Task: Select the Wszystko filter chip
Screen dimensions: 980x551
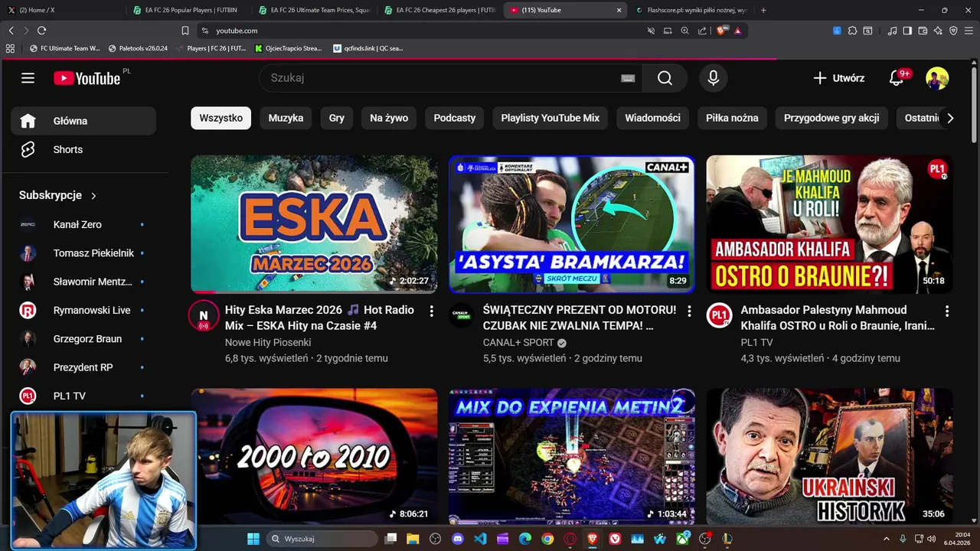Action: click(220, 118)
